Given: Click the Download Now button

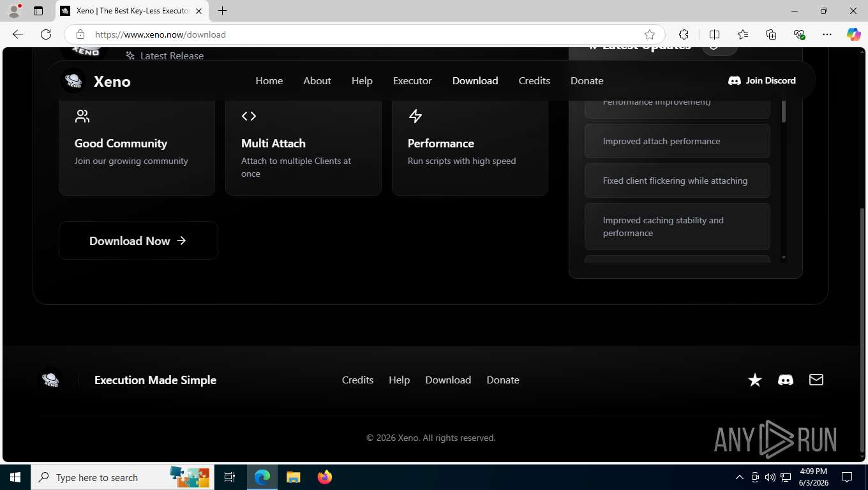Looking at the screenshot, I should [x=138, y=241].
